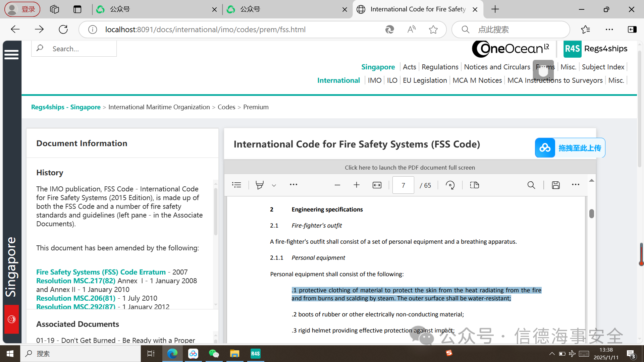Close the International Code for Fire Safety tab

475,9
